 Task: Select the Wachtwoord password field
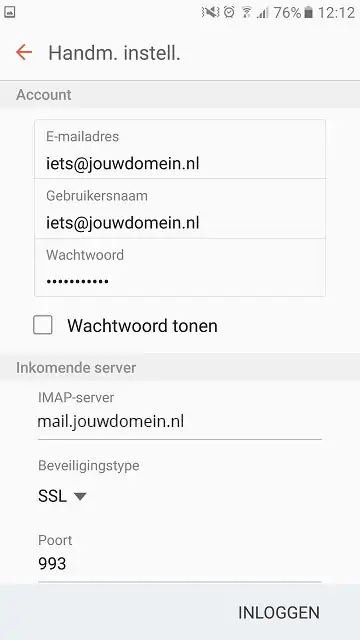180,268
